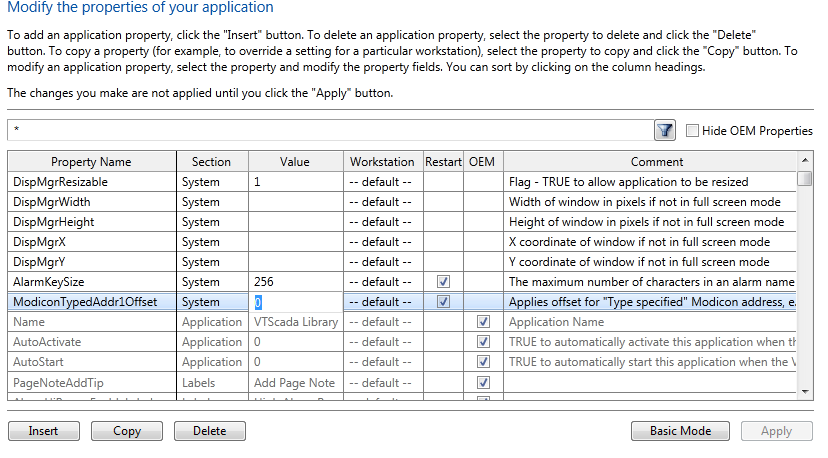The height and width of the screenshot is (458, 828).
Task: Switch to Basic Mode
Action: (680, 431)
